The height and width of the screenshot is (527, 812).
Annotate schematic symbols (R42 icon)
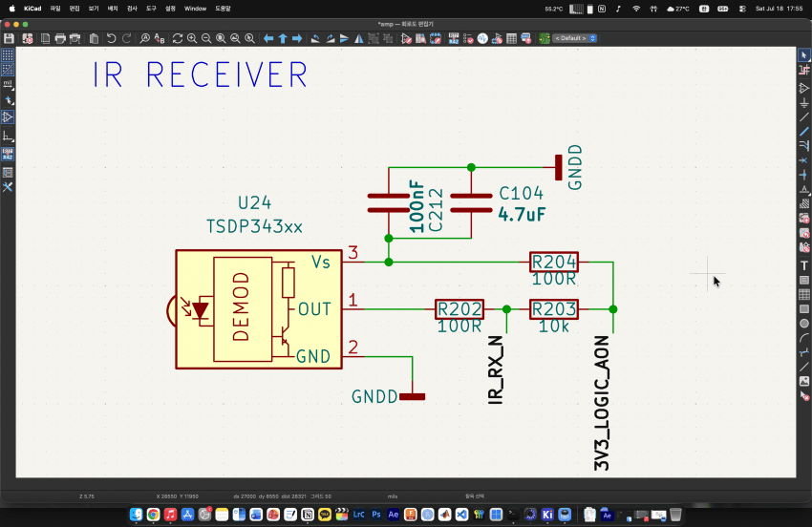tap(454, 38)
